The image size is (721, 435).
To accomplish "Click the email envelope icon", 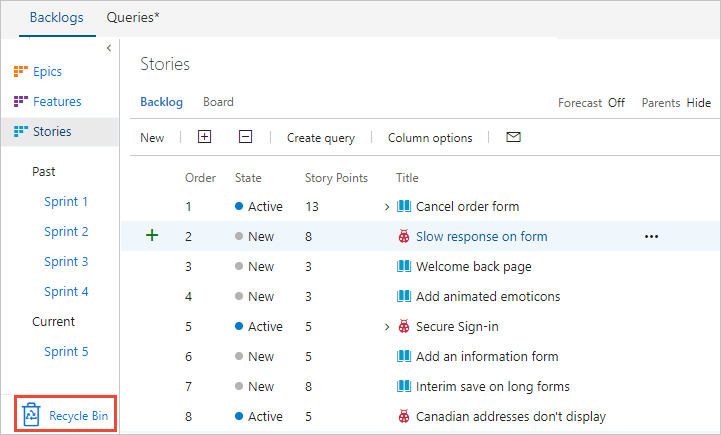I will pos(513,137).
